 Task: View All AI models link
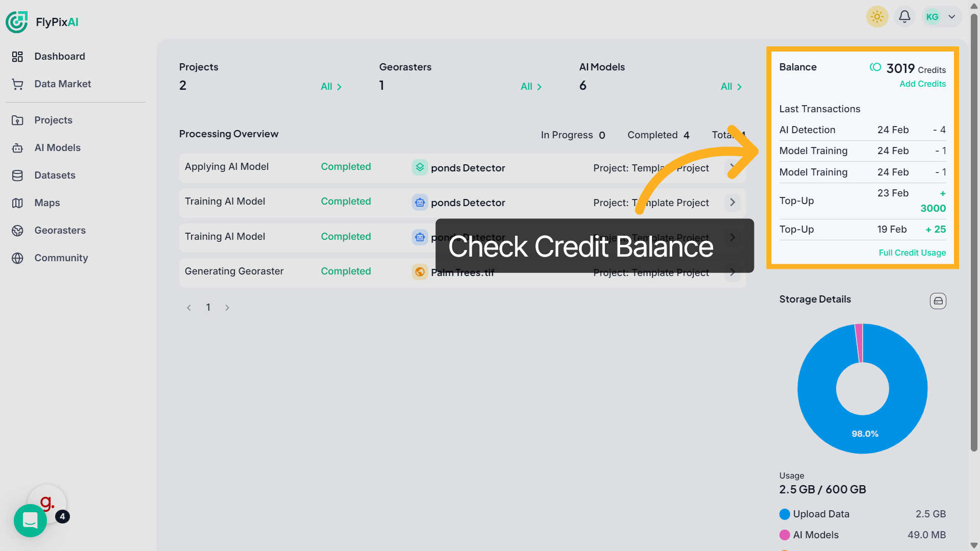[731, 87]
